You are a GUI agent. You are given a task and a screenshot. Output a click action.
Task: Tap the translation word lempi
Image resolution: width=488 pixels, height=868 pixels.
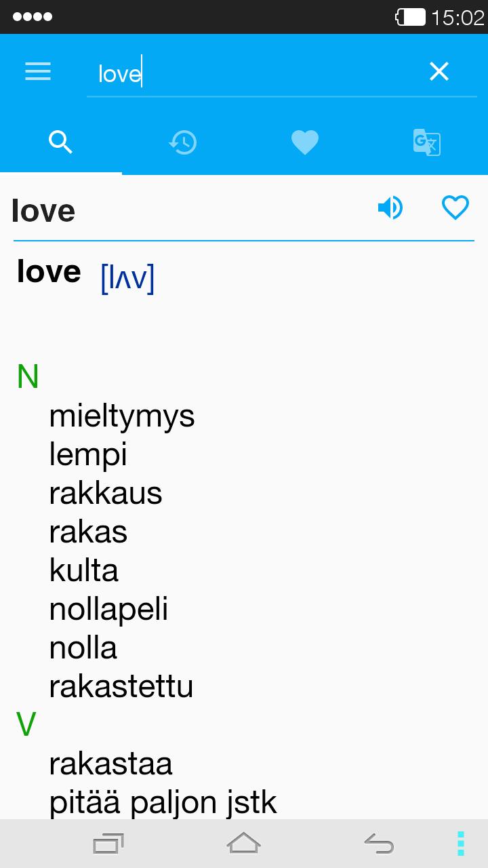pyautogui.click(x=88, y=454)
